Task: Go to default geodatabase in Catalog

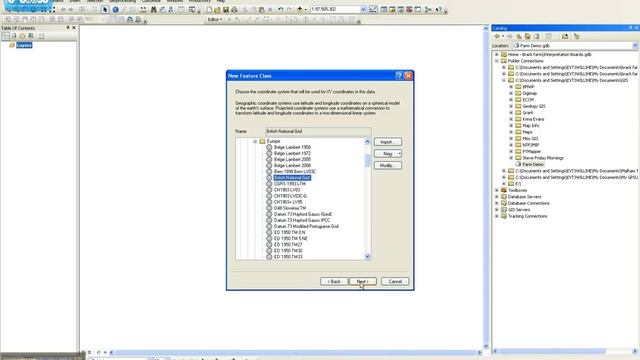Action: pyautogui.click(x=536, y=37)
